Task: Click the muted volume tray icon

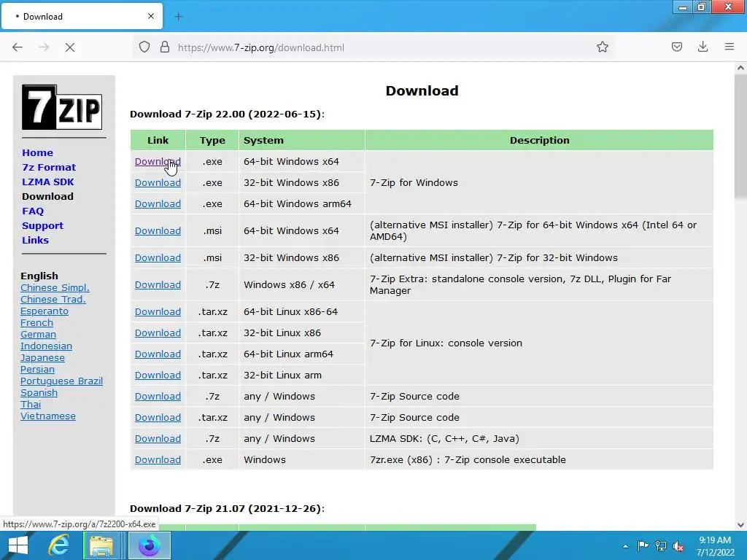Action: [x=678, y=546]
